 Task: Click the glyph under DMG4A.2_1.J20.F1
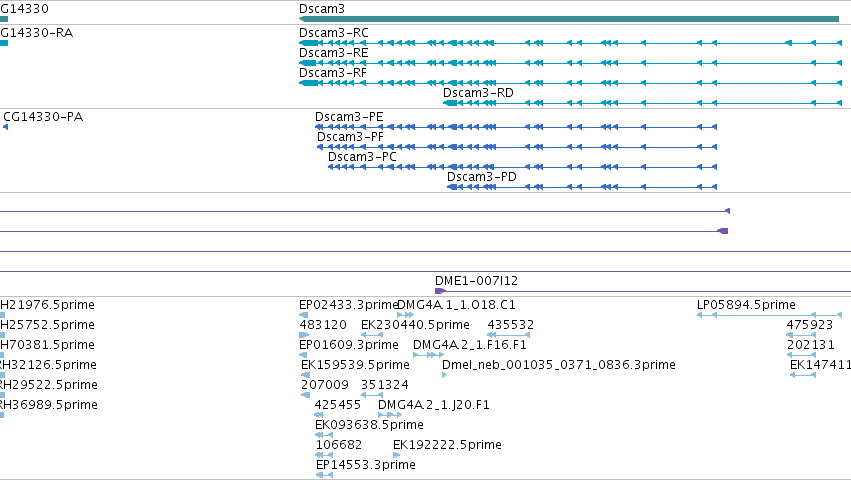(x=390, y=415)
